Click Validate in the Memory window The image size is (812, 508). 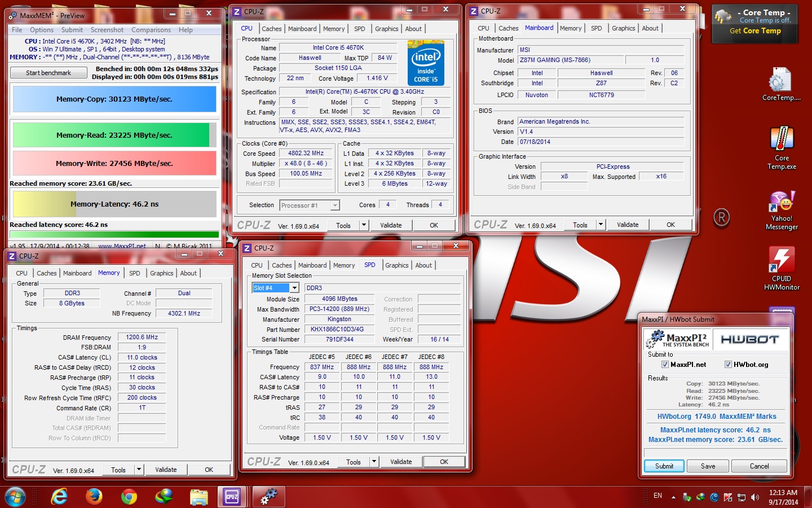[166, 470]
